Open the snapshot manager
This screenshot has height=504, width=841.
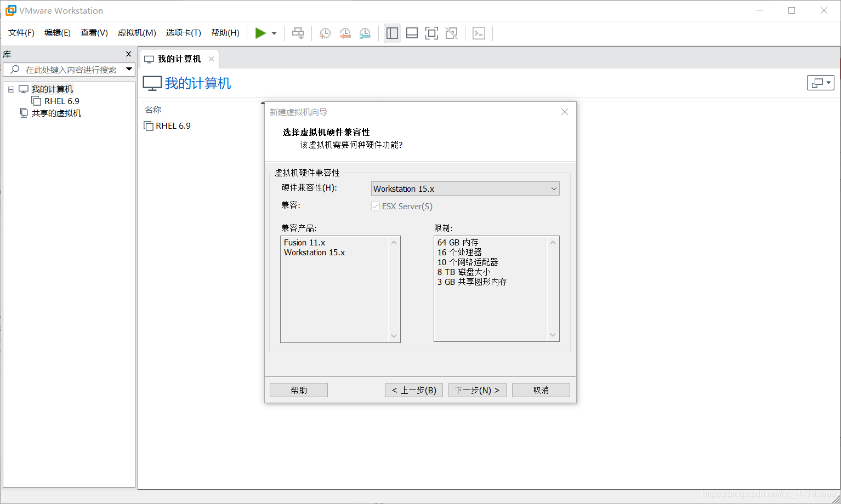[x=365, y=33]
